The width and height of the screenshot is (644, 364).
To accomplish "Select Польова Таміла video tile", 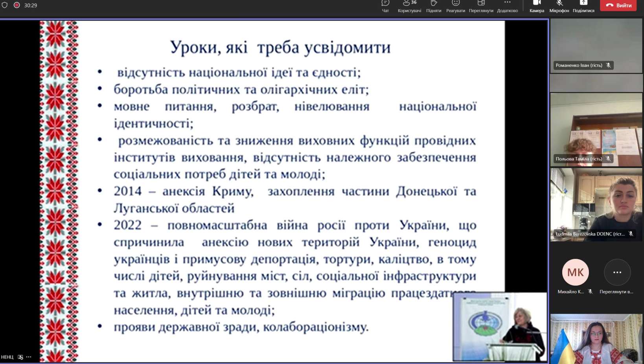I will pos(596,130).
